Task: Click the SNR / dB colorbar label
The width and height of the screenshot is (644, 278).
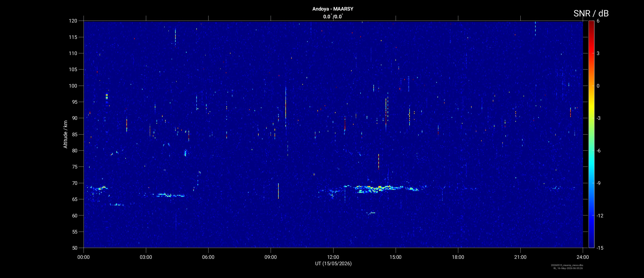Action: [591, 13]
